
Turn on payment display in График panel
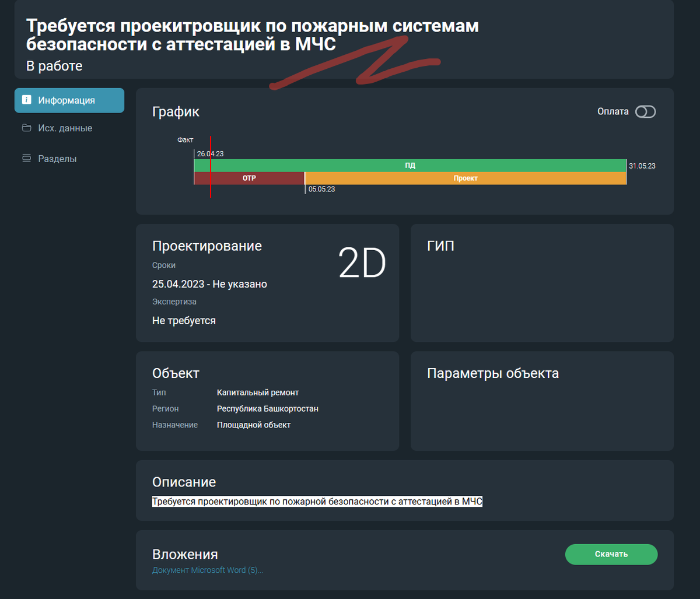(x=646, y=111)
